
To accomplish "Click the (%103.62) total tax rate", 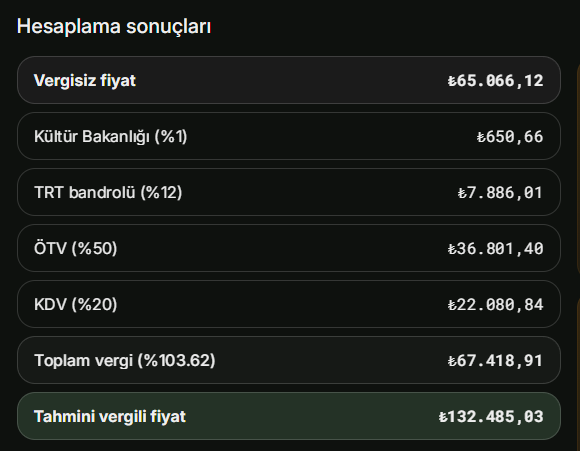I will [176, 360].
